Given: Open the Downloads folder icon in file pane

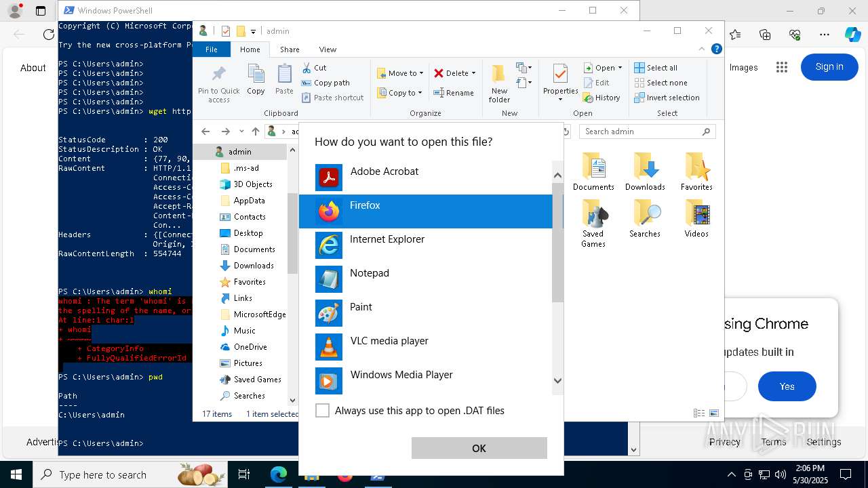Looking at the screenshot, I should (x=645, y=171).
